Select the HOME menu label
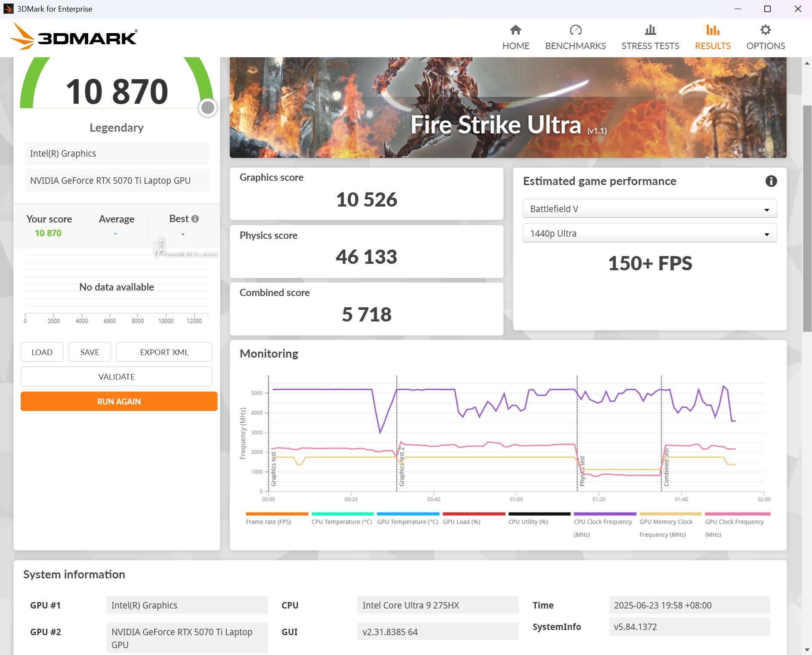Viewport: 812px width, 655px height. 516,46
